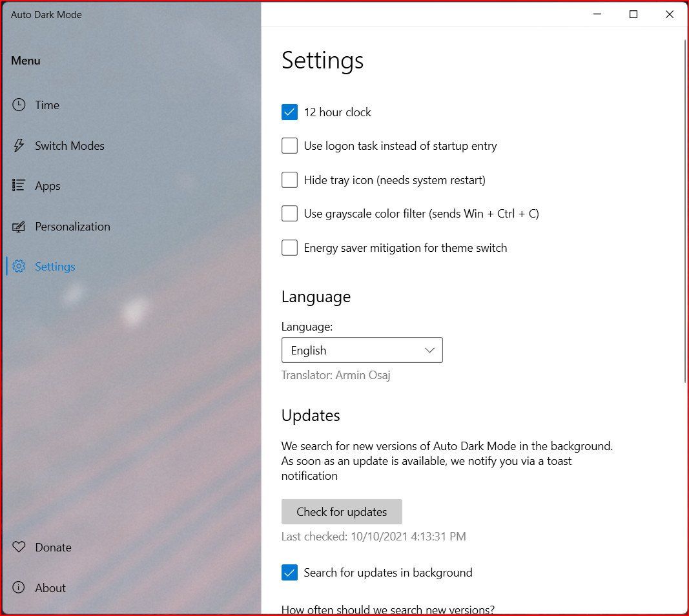Click the Menu heading in the sidebar
Screen dimensions: 689x616
click(x=25, y=61)
